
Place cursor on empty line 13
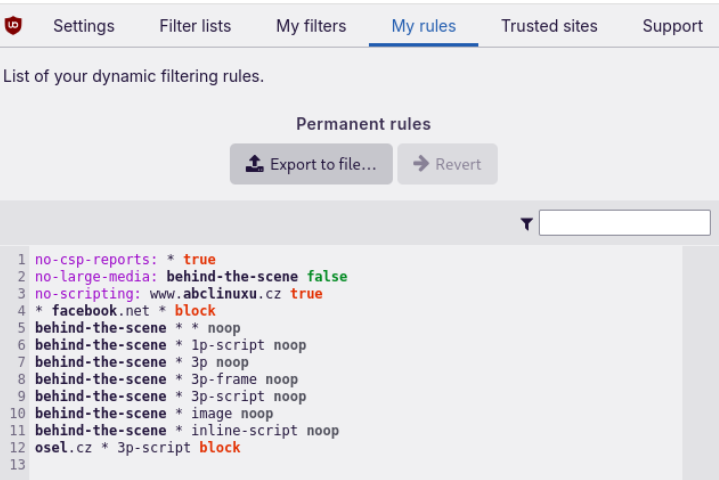click(x=358, y=465)
